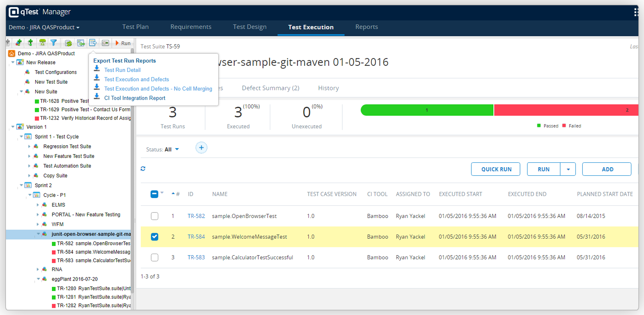The width and height of the screenshot is (644, 315).
Task: Click the suite icon beside ELMS
Action: (45, 205)
